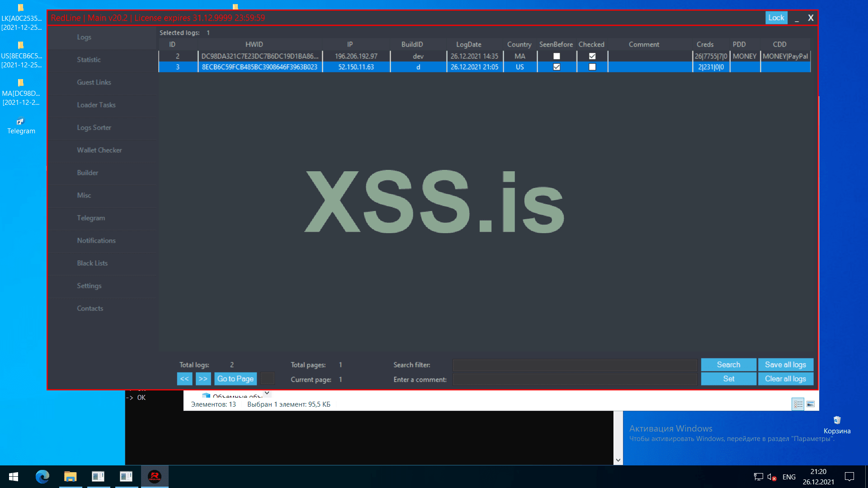Open the RedLine app icon in the taskbar
This screenshot has width=868, height=488.
pos(155,477)
